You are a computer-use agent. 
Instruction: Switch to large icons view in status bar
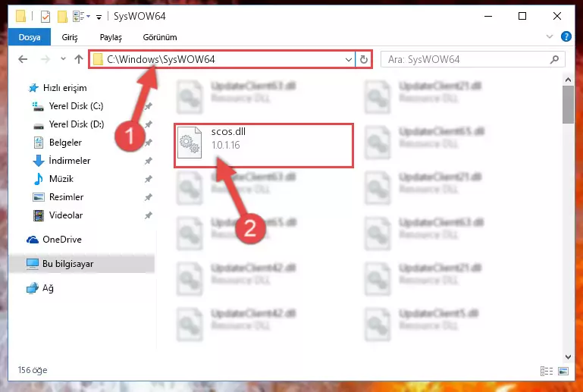click(563, 372)
